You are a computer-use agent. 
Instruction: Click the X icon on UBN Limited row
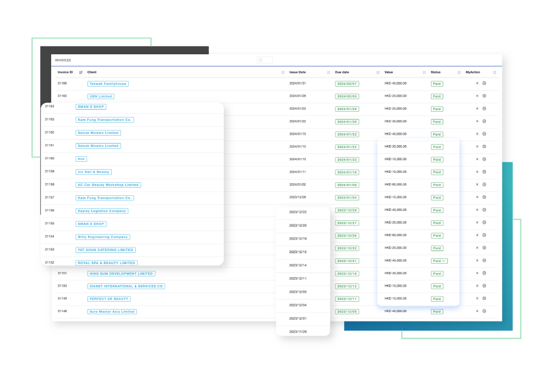(477, 96)
